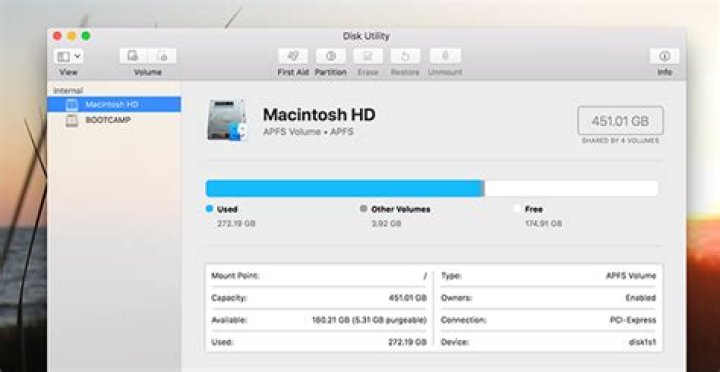Viewport: 720px width, 372px height.
Task: Maximize the window with green button
Action: [x=86, y=36]
